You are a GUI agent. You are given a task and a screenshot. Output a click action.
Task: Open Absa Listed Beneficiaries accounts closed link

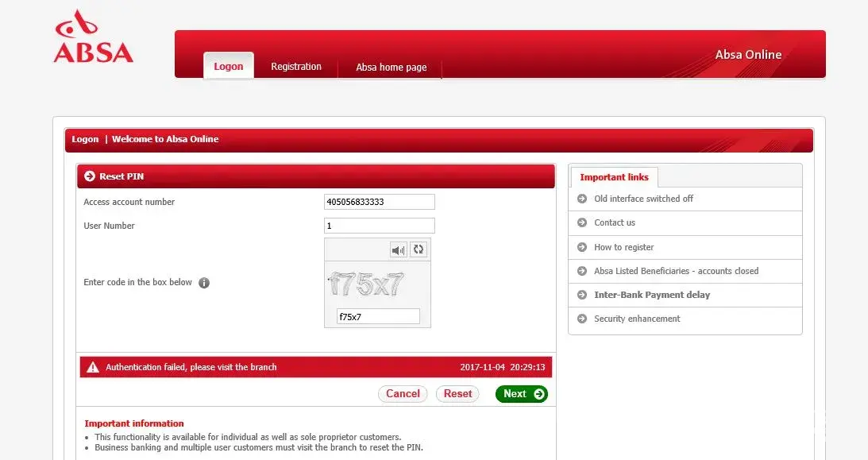tap(676, 271)
